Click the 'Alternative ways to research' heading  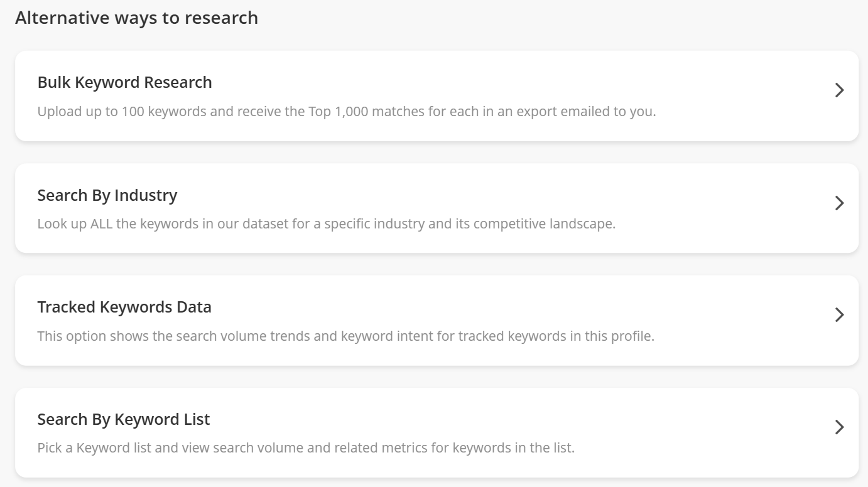click(136, 18)
